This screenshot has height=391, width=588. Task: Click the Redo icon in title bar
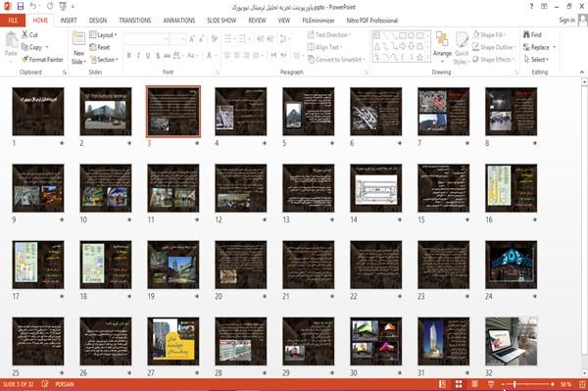pos(50,6)
